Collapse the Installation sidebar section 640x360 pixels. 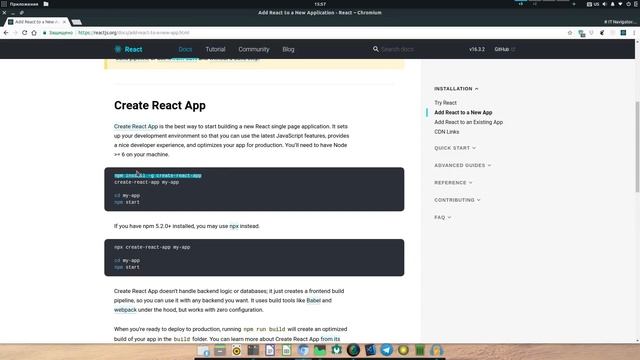[x=456, y=89]
